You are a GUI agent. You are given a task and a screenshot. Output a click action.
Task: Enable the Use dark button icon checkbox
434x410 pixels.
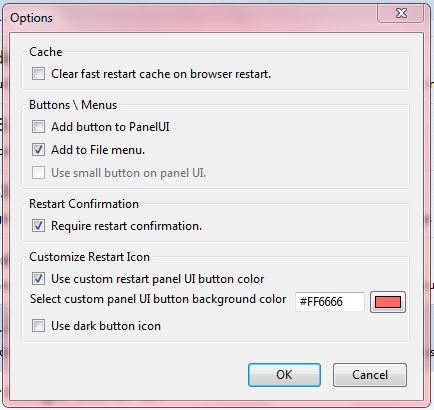[38, 326]
